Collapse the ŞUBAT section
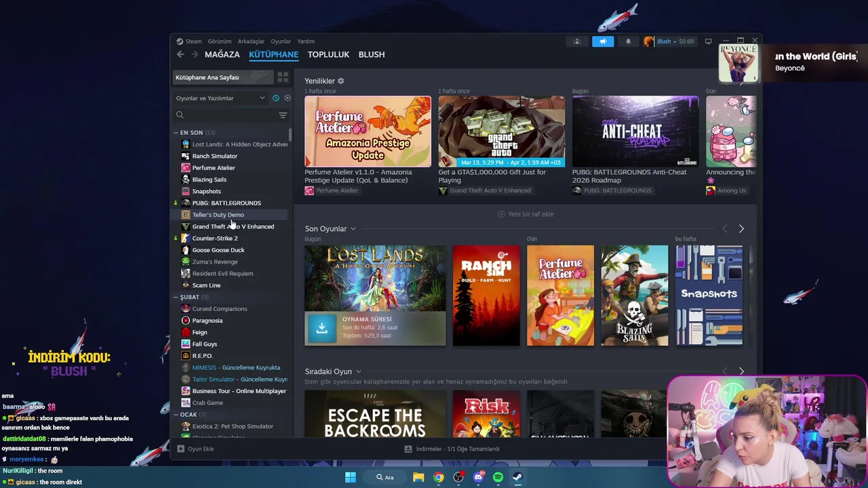Image resolution: width=868 pixels, height=488 pixels. point(176,297)
